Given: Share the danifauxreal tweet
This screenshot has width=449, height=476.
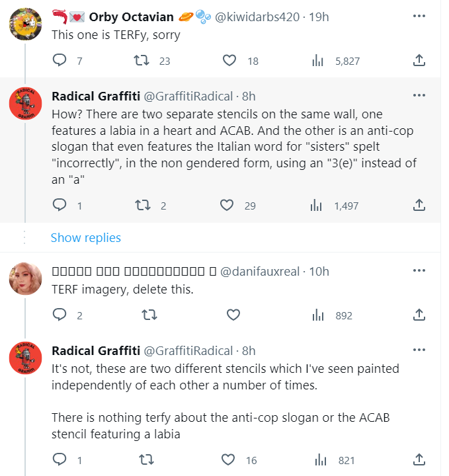Looking at the screenshot, I should tap(419, 315).
